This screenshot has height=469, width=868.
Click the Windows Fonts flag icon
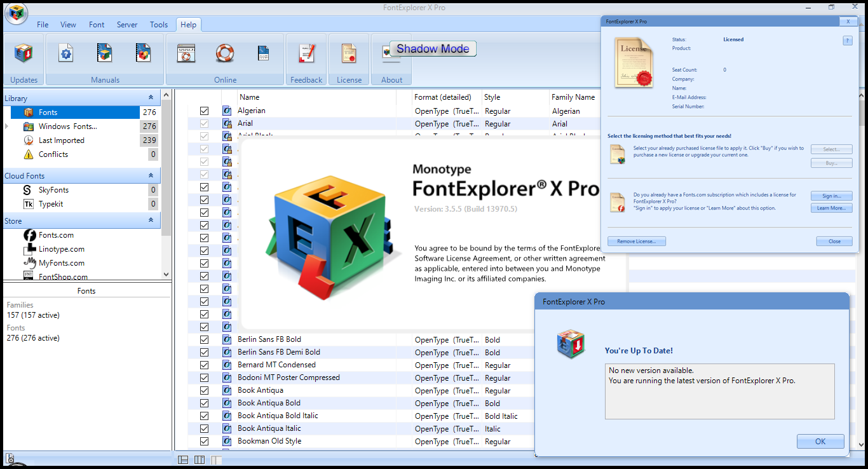28,126
